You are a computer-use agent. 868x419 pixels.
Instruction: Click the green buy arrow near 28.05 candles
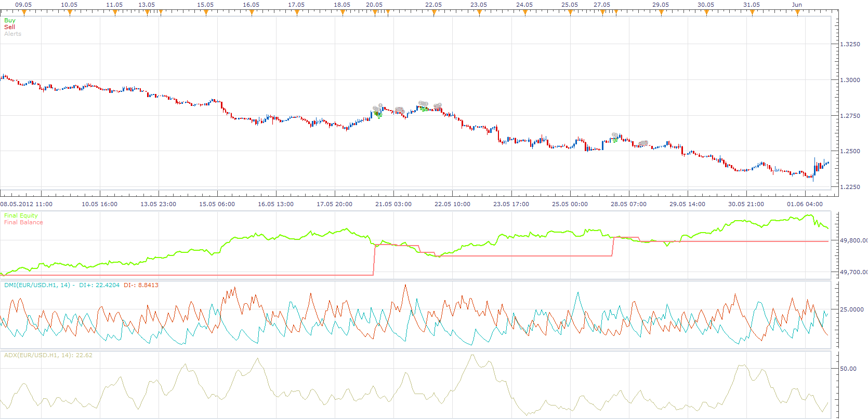(615, 140)
